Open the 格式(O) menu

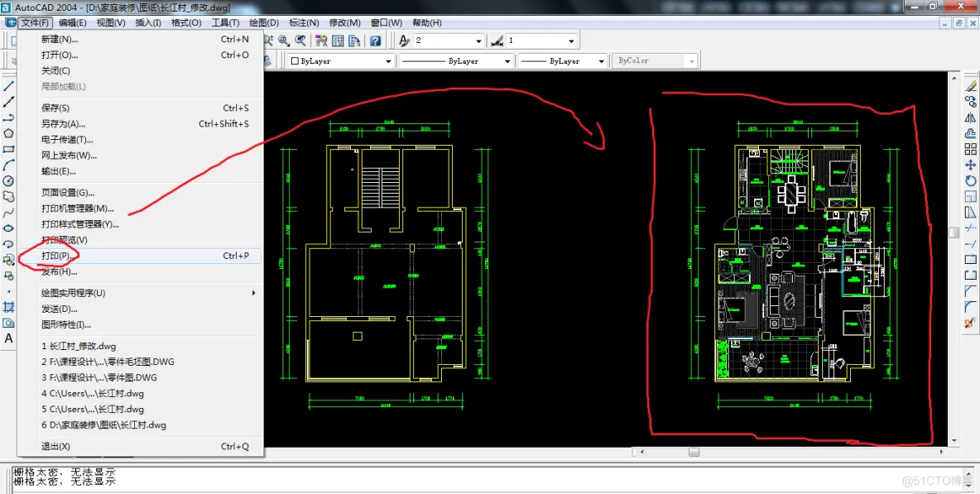pyautogui.click(x=186, y=22)
